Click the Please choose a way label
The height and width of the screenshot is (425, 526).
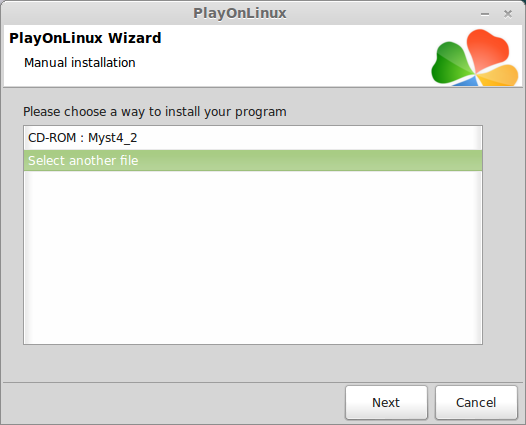click(155, 112)
